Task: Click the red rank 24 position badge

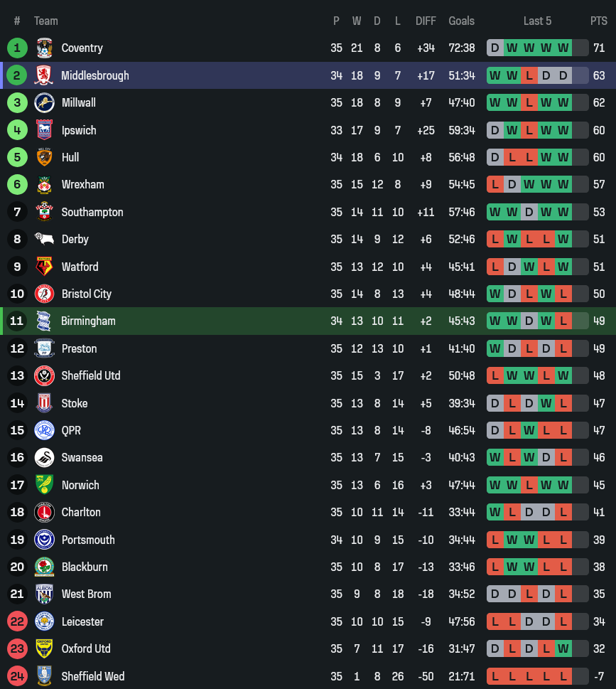Action: (17, 676)
